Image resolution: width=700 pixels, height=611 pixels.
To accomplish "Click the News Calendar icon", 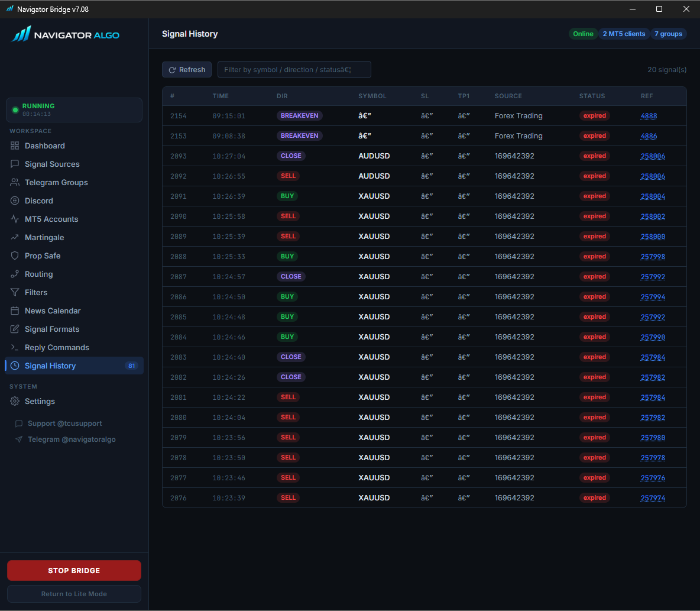I will [15, 311].
